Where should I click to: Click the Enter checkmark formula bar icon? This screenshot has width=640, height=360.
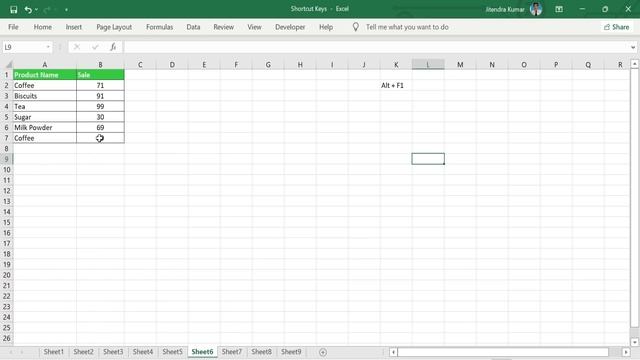coord(95,47)
